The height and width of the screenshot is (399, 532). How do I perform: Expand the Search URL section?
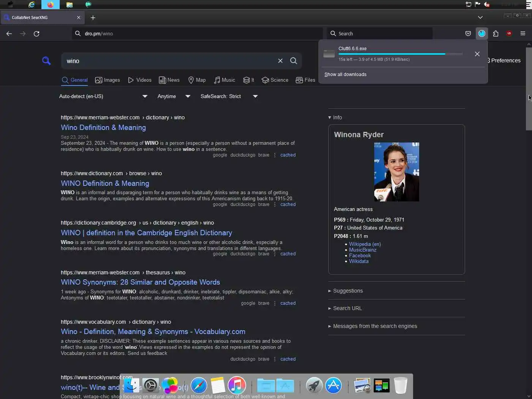345,309
